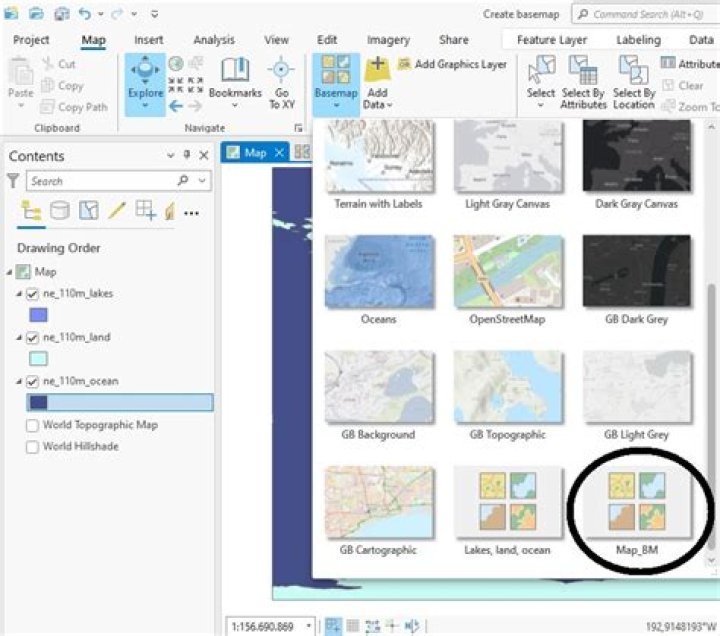The height and width of the screenshot is (636, 720).
Task: Click the lakes layer blue symbol swatch
Action: tap(38, 315)
